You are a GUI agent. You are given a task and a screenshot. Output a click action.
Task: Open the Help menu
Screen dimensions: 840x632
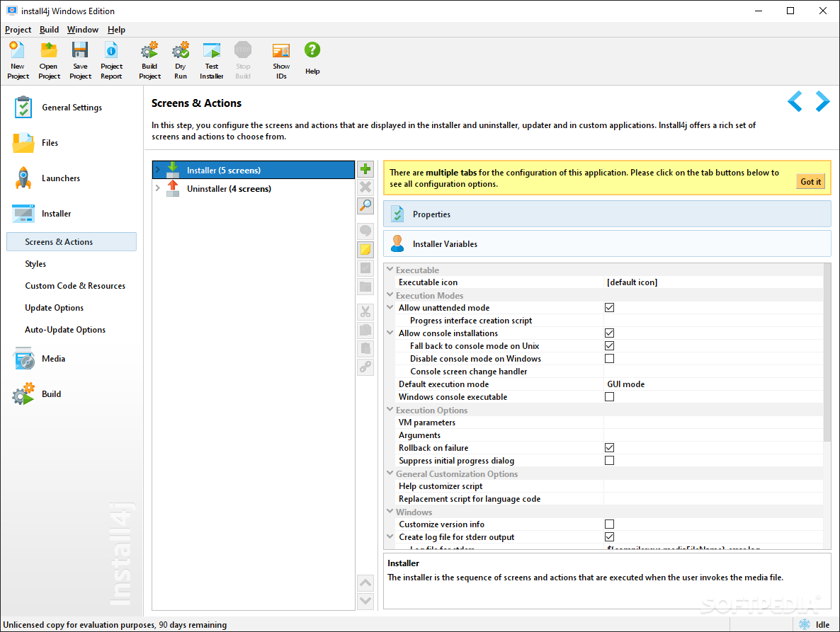(x=116, y=30)
